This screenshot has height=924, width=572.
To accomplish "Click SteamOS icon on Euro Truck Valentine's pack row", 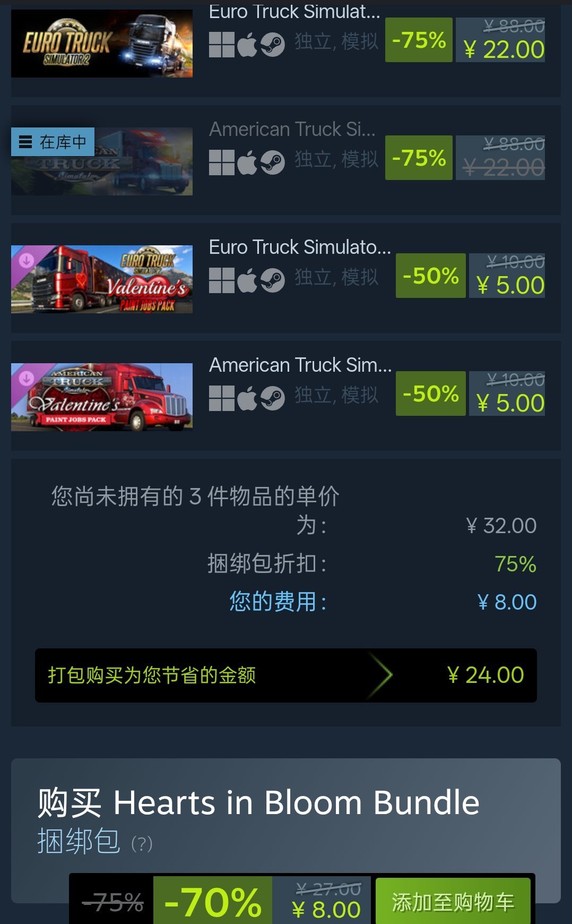I will 273,280.
